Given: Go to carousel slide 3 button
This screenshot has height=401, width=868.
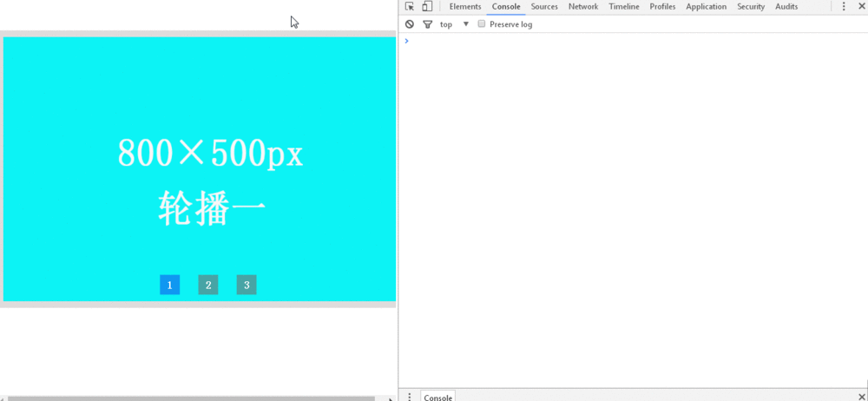Looking at the screenshot, I should click(x=247, y=285).
